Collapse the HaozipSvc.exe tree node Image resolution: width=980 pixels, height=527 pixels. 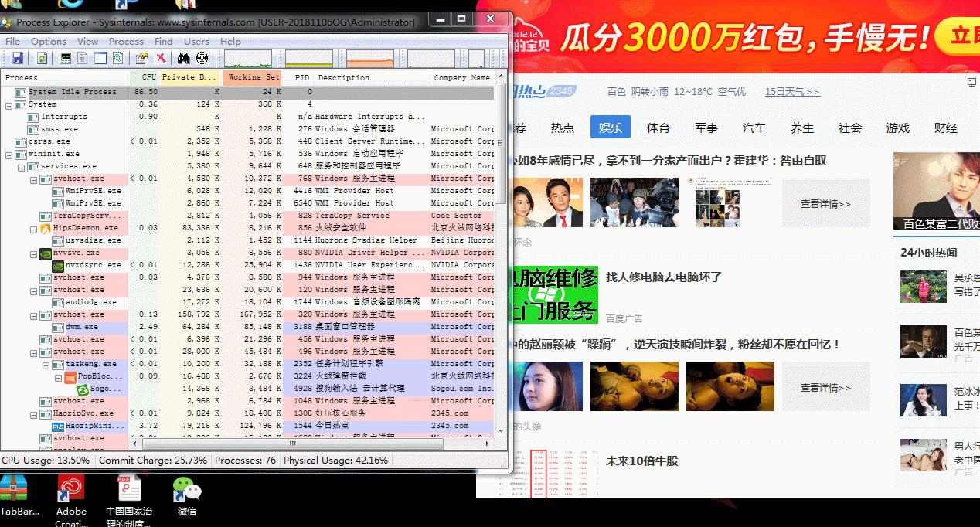pyautogui.click(x=33, y=413)
